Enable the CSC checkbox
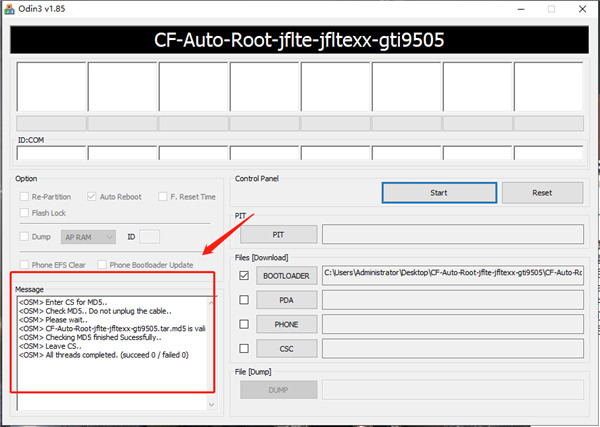This screenshot has height=427, width=600. click(x=244, y=349)
